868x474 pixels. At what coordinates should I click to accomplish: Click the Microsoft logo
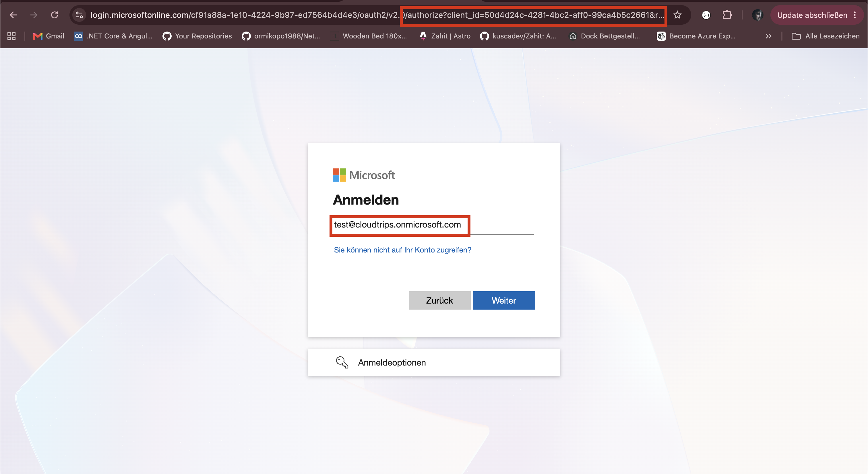364,175
